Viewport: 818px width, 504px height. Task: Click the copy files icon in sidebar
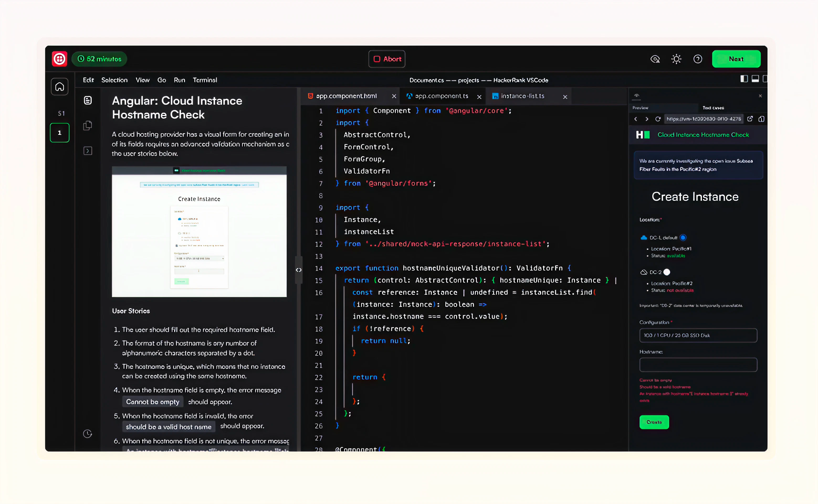pyautogui.click(x=88, y=125)
